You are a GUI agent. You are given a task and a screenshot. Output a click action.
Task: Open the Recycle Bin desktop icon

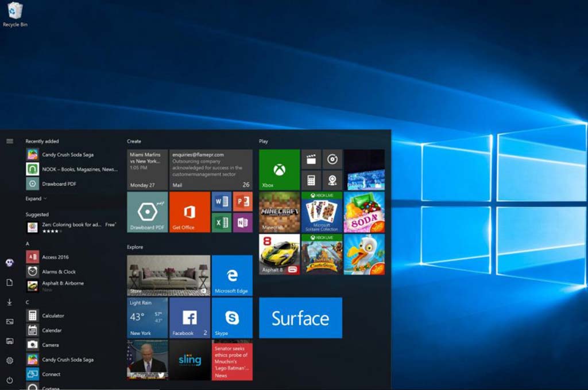point(15,14)
